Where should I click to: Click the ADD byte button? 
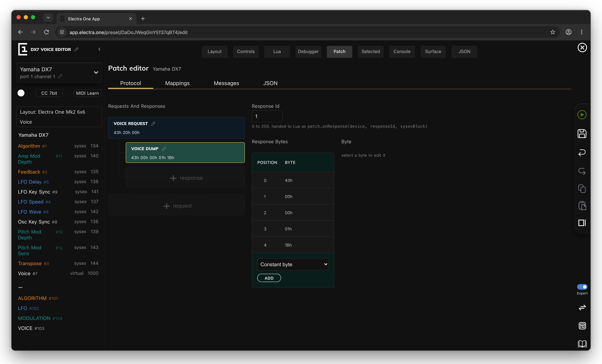coord(269,278)
